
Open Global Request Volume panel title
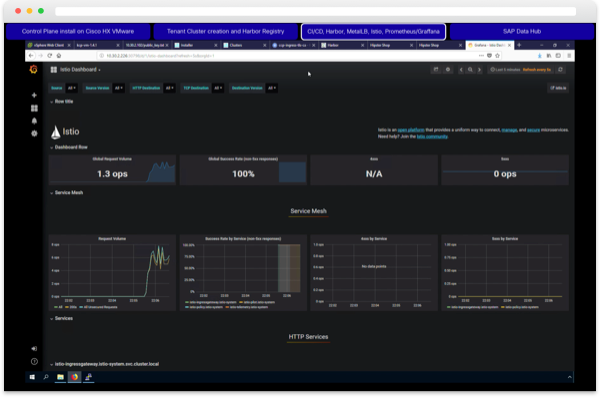point(112,159)
